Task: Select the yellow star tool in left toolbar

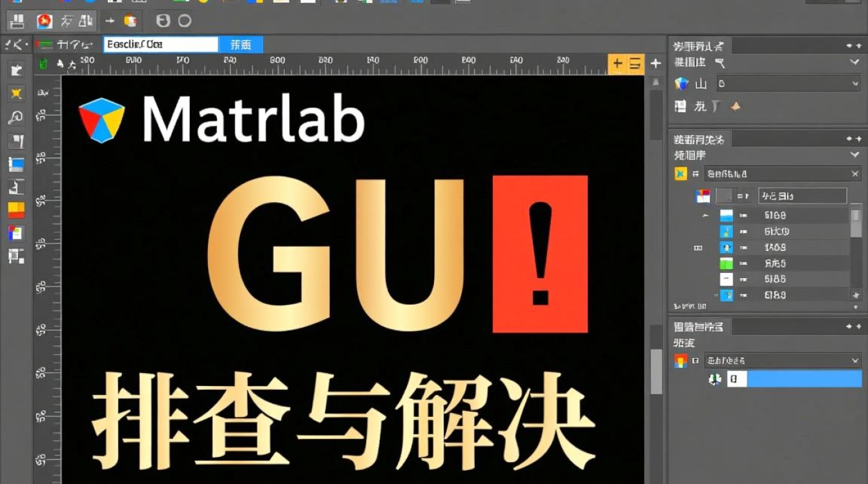Action: [x=16, y=94]
